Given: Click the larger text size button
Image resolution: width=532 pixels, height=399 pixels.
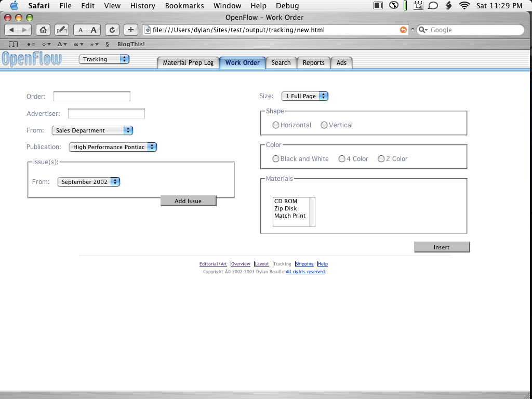Looking at the screenshot, I should click(94, 30).
